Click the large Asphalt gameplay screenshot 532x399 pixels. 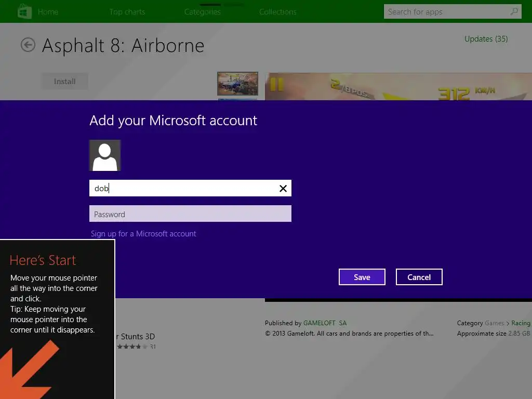tap(398, 87)
